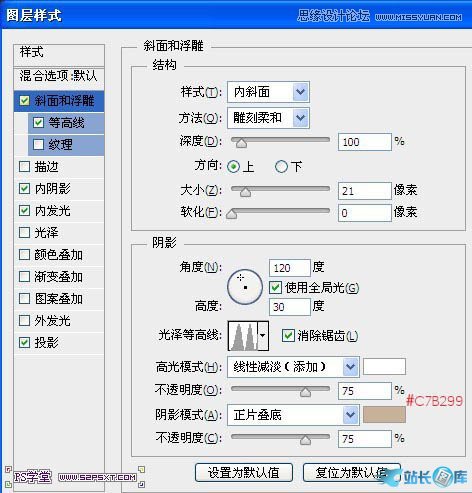Click the shadow 不透明度(C) slider handle
Screen dimensions: 472x493
tap(305, 440)
